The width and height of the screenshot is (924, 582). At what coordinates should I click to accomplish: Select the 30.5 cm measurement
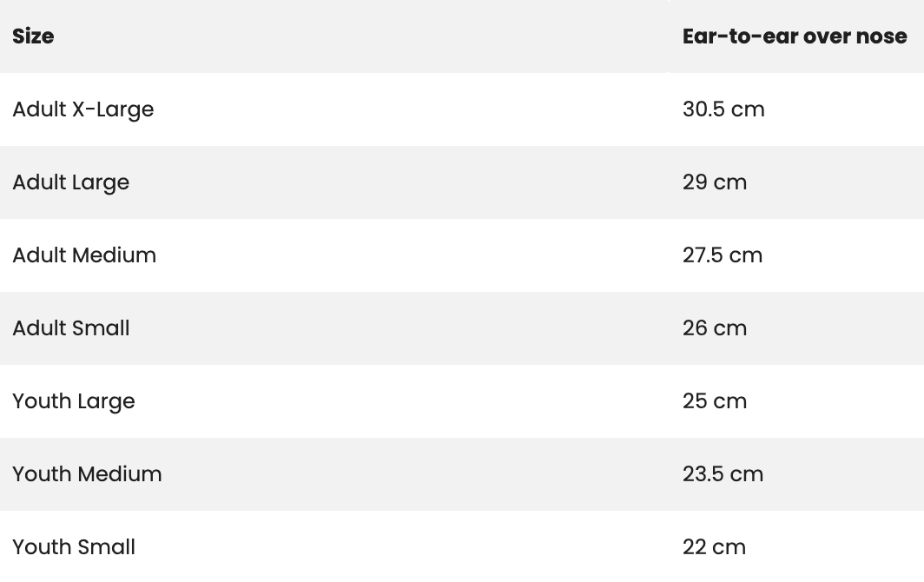pyautogui.click(x=723, y=109)
